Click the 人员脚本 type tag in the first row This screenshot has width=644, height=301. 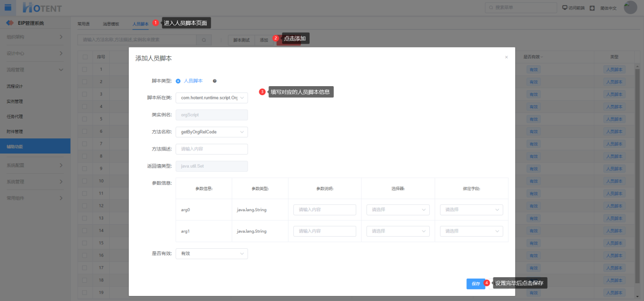coord(615,69)
